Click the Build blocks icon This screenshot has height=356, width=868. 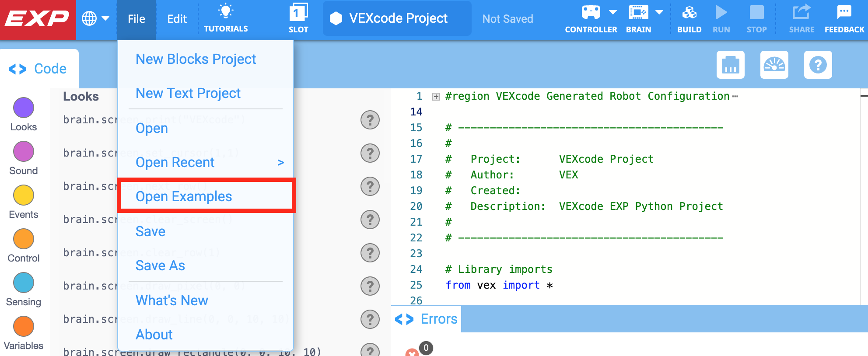coord(689,13)
